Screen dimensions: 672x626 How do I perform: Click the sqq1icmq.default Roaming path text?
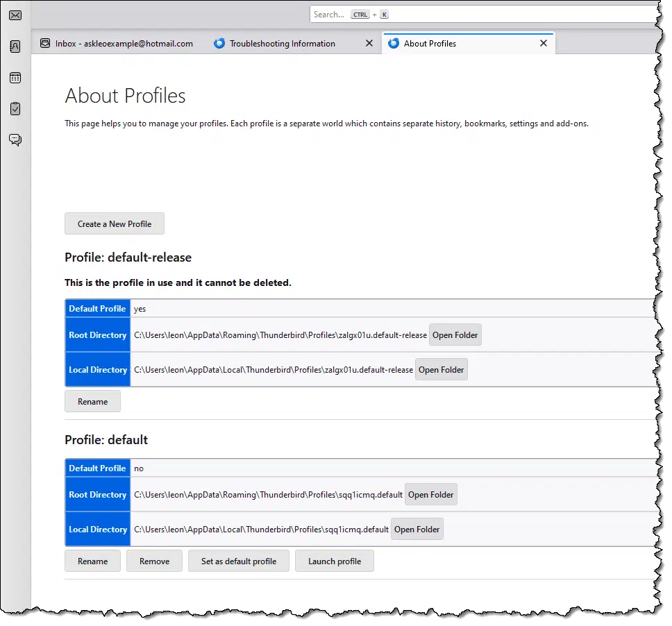(268, 494)
